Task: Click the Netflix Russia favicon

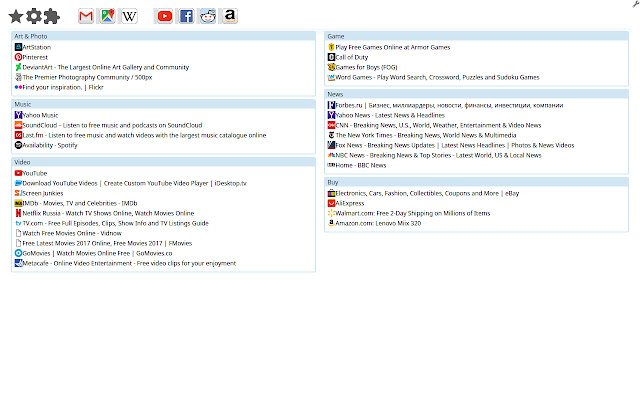Action: (18, 213)
